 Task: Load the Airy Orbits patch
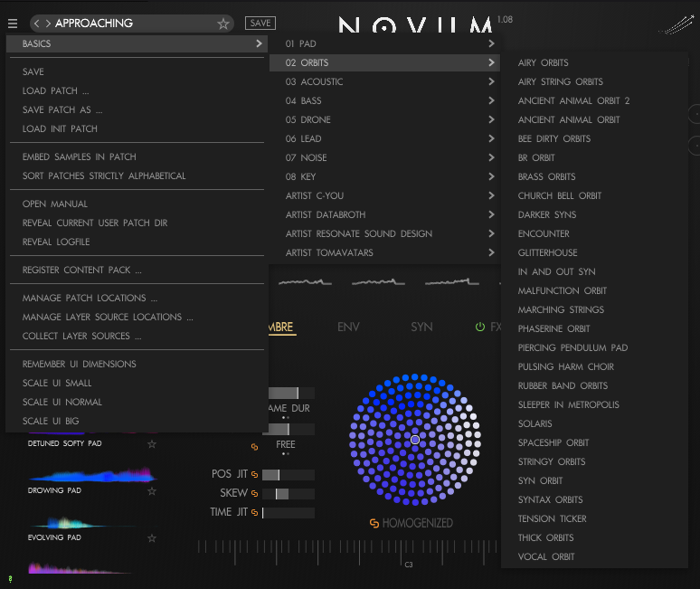595,62
